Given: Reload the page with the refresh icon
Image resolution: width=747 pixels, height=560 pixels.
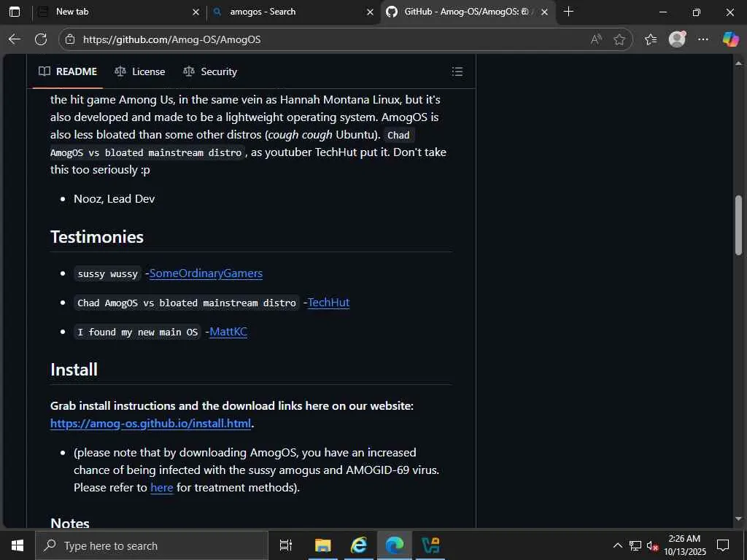Looking at the screenshot, I should pyautogui.click(x=41, y=39).
